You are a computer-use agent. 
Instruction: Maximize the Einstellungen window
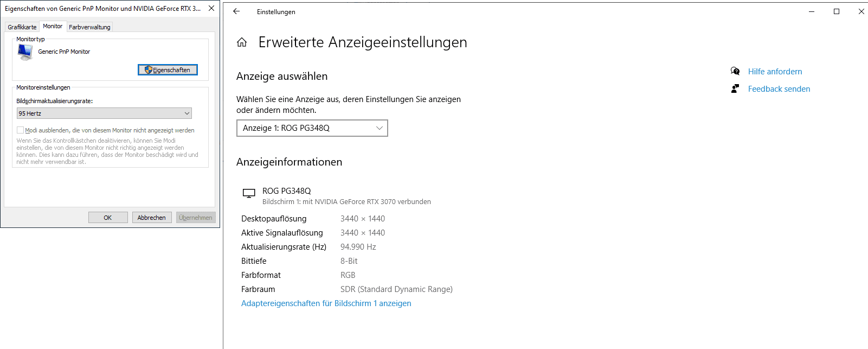point(837,11)
